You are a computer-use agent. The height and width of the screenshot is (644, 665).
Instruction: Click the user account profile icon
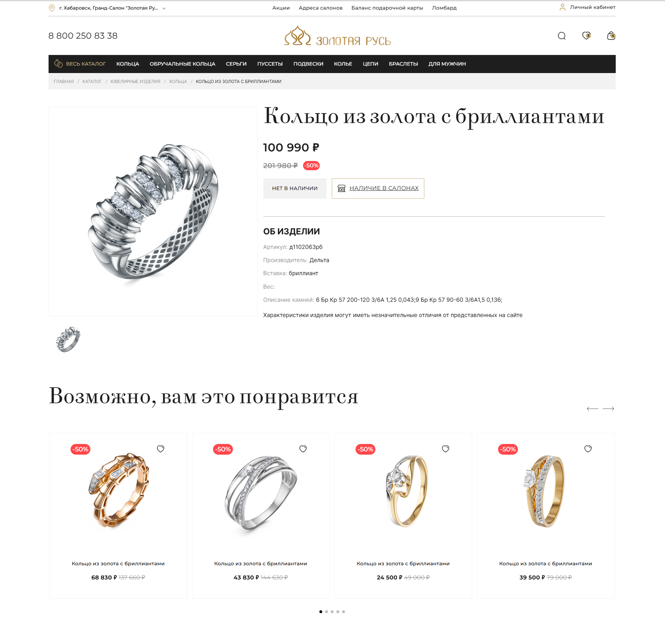point(562,7)
